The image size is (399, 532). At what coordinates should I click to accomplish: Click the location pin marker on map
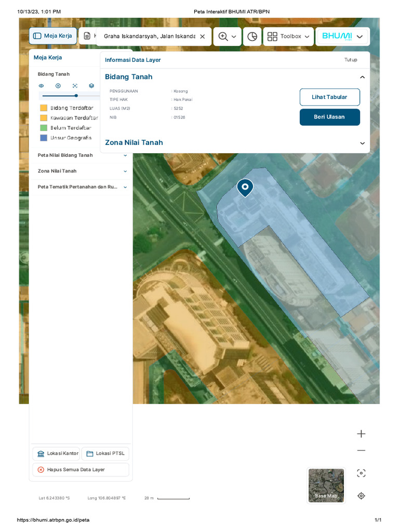click(245, 187)
